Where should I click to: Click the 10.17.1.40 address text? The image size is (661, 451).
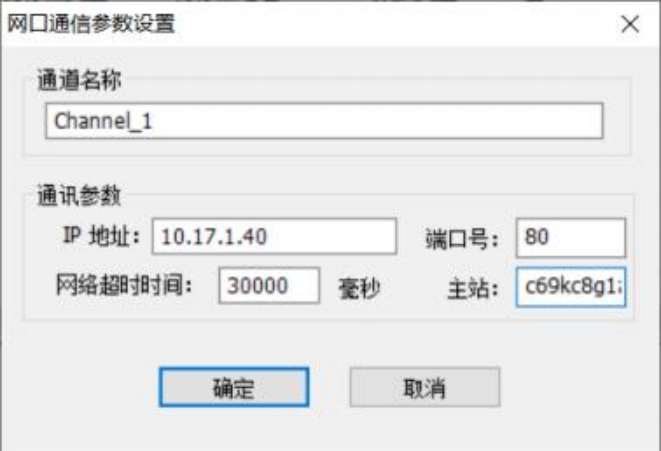214,236
